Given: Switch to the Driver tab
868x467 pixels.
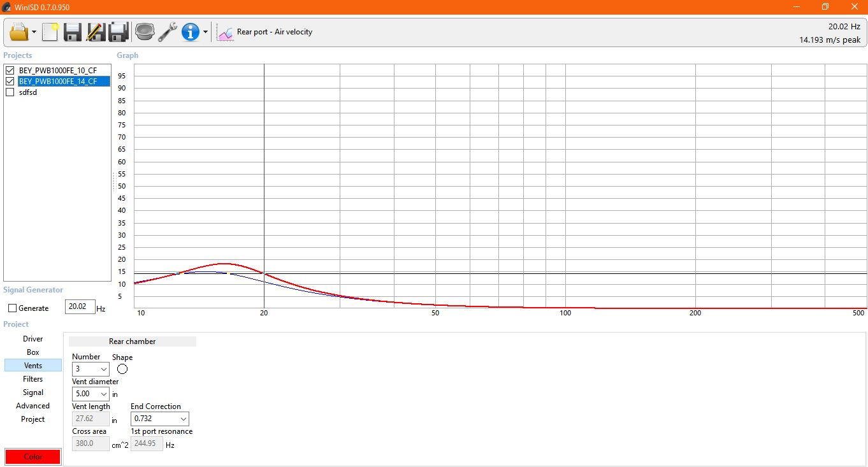Looking at the screenshot, I should point(33,339).
